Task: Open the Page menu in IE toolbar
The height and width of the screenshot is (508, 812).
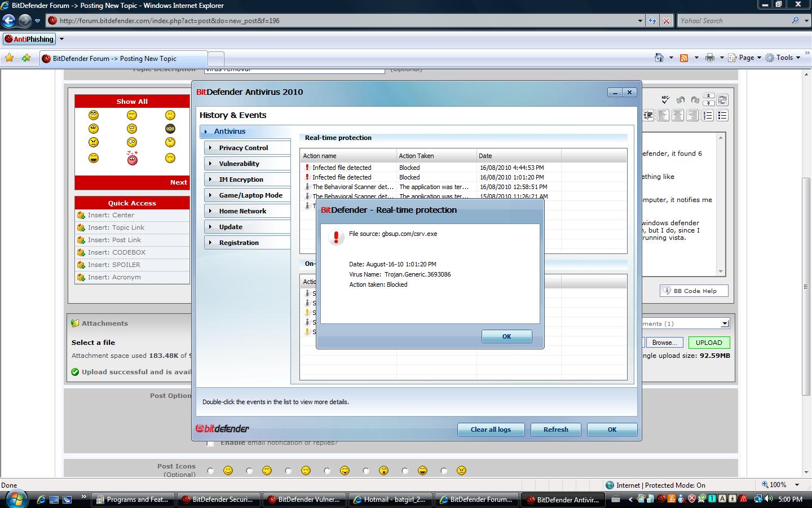Action: click(x=744, y=58)
